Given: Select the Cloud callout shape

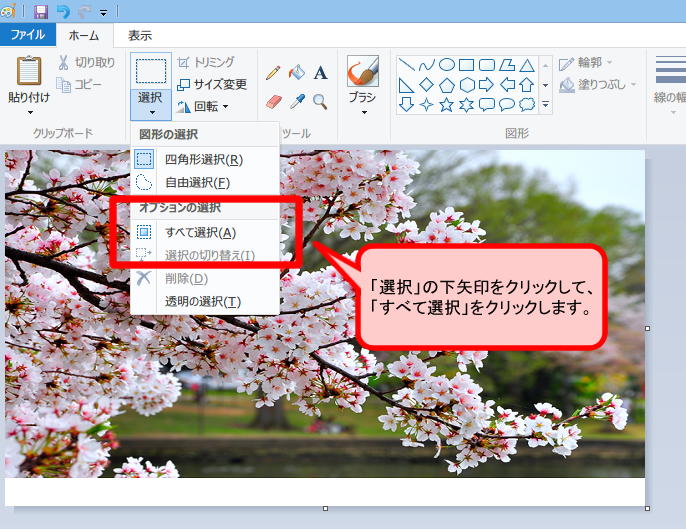Looking at the screenshot, I should pos(527,105).
